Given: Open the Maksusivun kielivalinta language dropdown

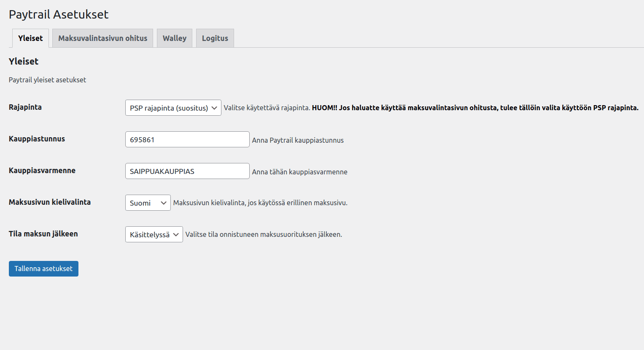Looking at the screenshot, I should point(148,203).
